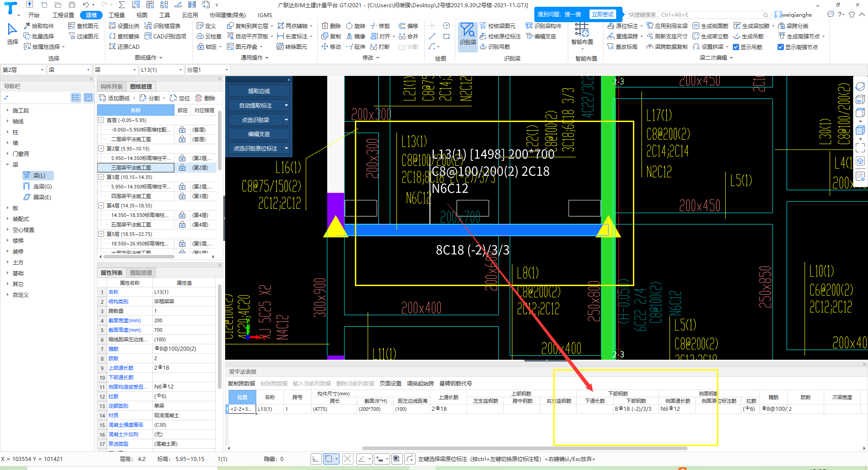Click 识别吊筋 identify hanger bars
This screenshot has width=868, height=470.
click(x=495, y=47)
